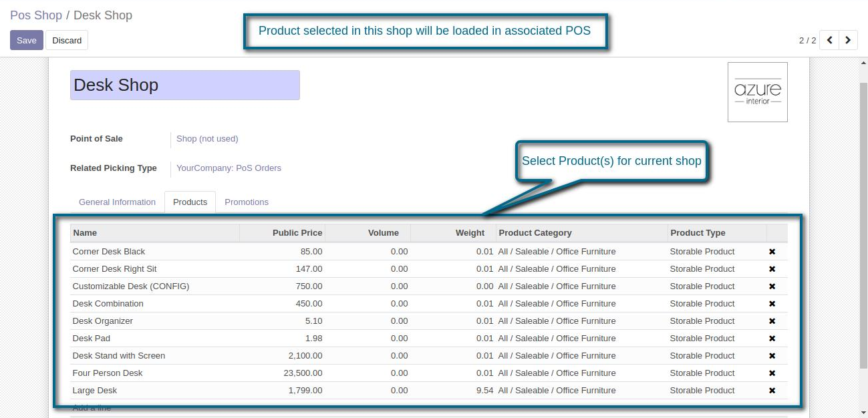This screenshot has height=418, width=868.
Task: Go to the next record arrow
Action: 848,40
